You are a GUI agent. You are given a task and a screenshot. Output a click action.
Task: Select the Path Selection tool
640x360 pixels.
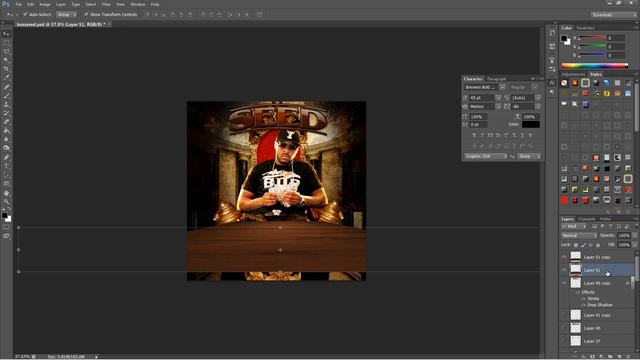(x=7, y=175)
